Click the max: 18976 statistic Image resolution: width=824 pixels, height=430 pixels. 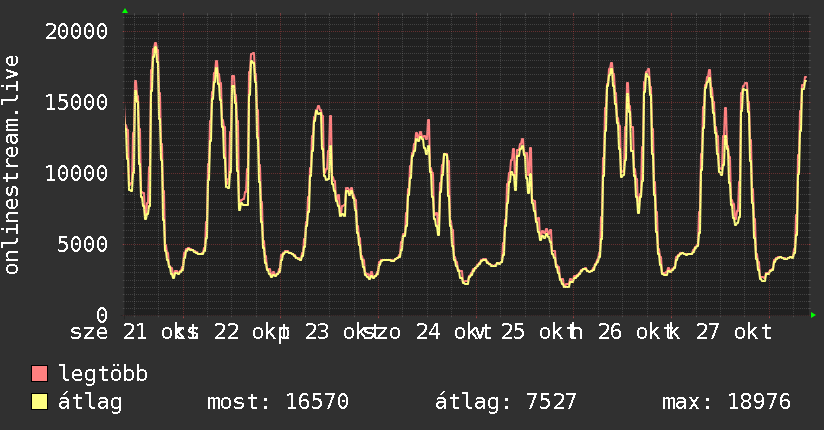tap(726, 402)
